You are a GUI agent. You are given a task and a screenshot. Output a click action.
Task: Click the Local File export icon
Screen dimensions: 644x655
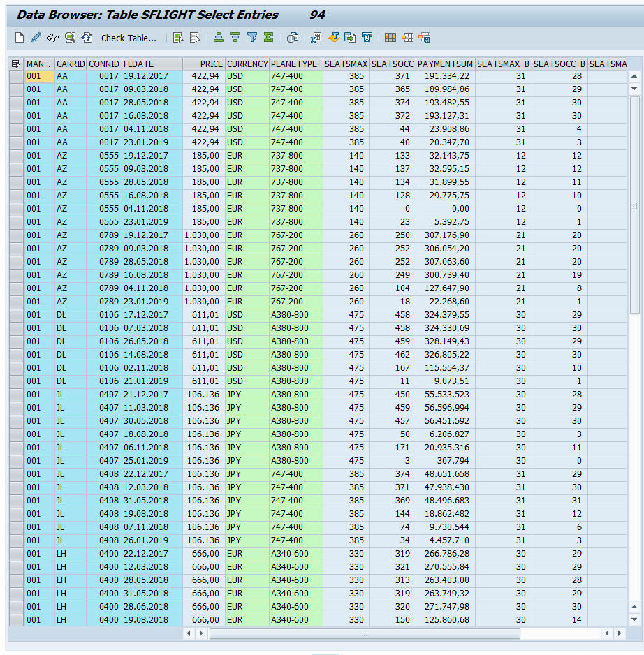tap(350, 38)
